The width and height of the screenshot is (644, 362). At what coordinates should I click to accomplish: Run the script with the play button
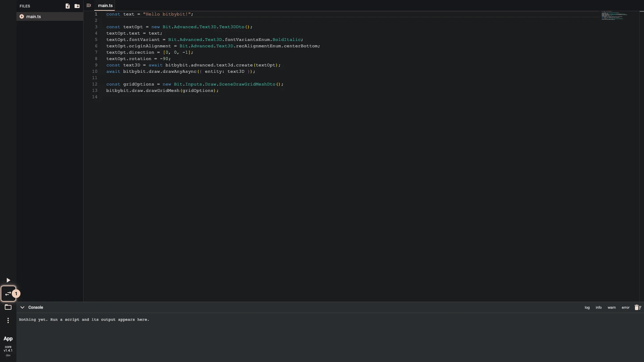(x=8, y=280)
